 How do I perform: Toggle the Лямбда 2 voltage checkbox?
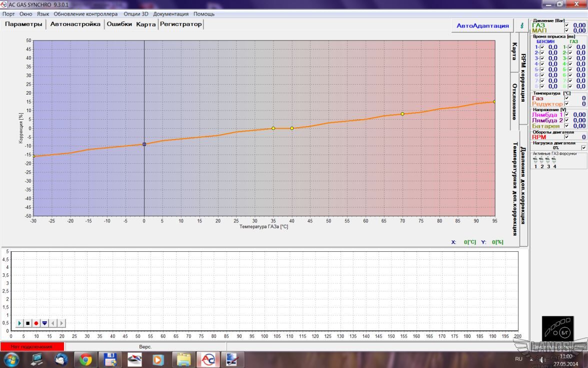tap(566, 121)
